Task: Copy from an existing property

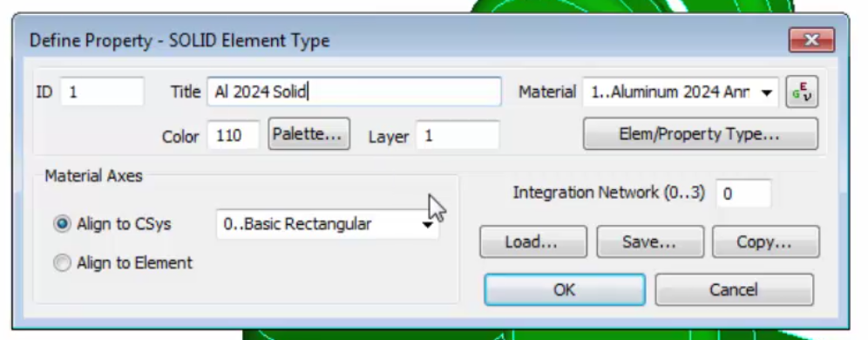Action: [x=765, y=241]
